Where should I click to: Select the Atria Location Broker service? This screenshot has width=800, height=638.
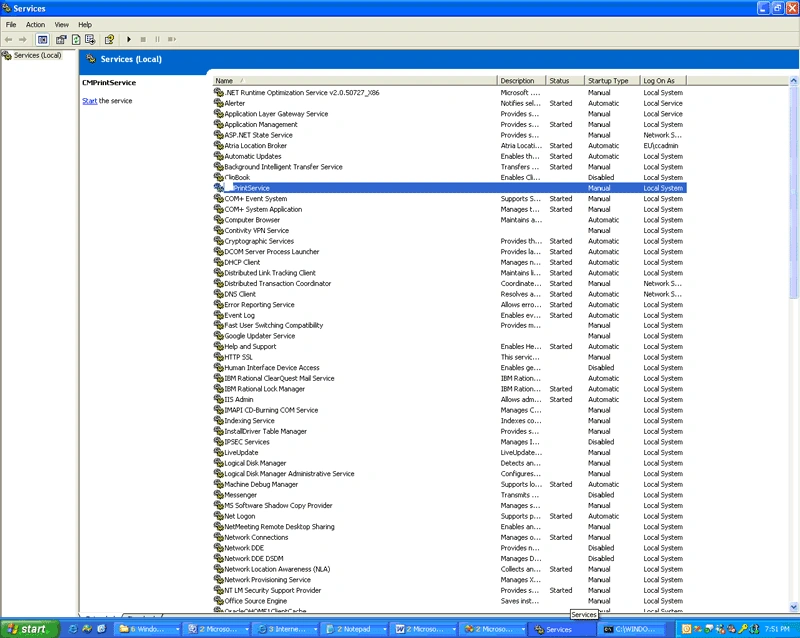point(449,145)
